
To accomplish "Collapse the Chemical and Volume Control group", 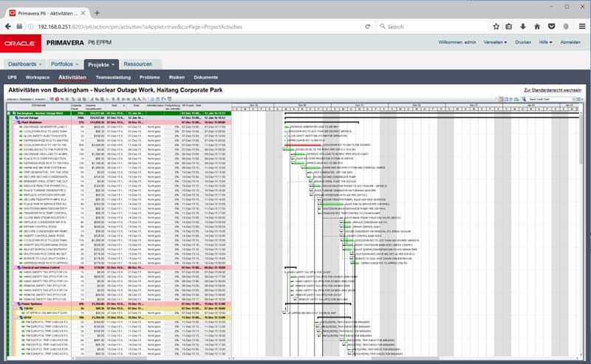I will click(x=14, y=267).
